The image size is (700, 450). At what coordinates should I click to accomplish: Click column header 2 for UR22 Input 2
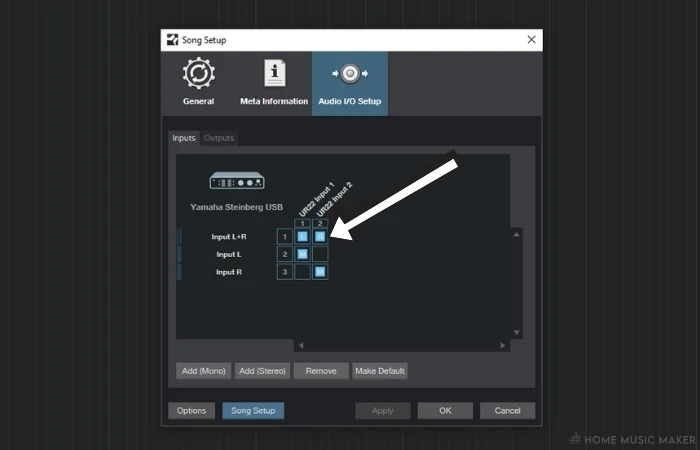[320, 223]
